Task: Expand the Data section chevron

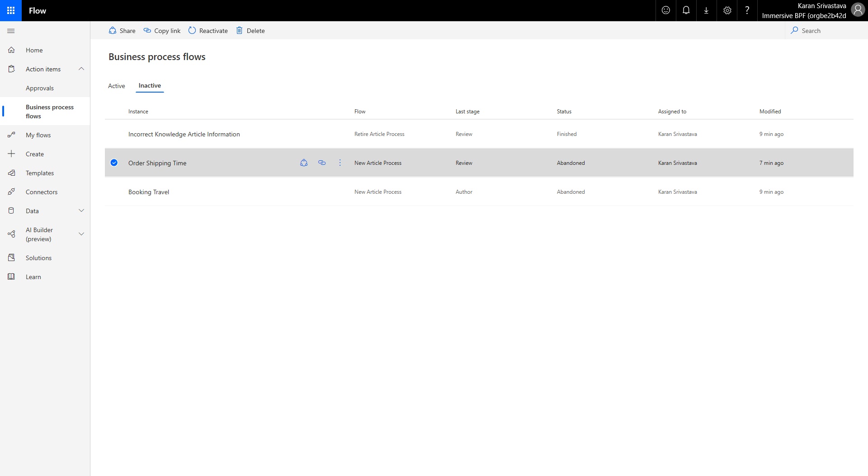Action: tap(81, 210)
